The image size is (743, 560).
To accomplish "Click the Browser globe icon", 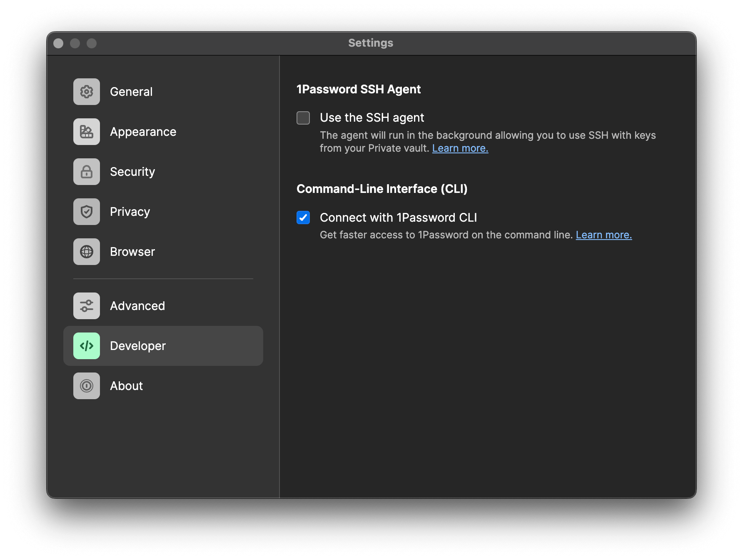I will tap(87, 252).
